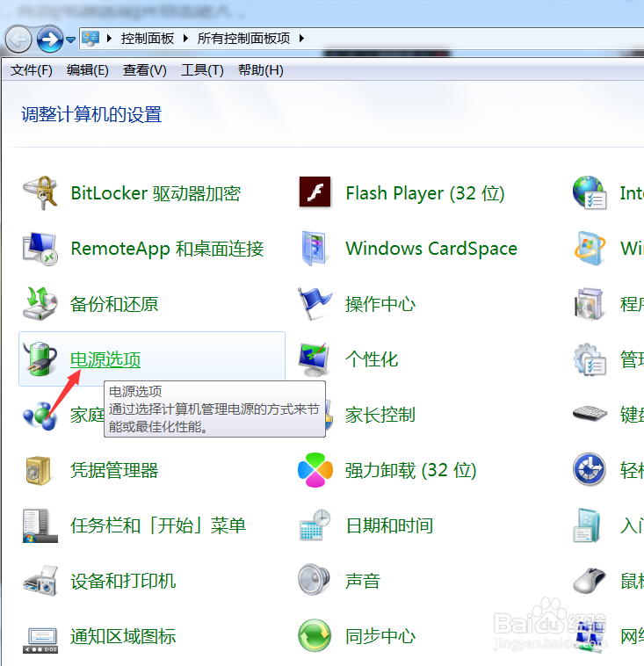
Task: Click the 所有控制面板项 breadcrumb
Action: (243, 39)
